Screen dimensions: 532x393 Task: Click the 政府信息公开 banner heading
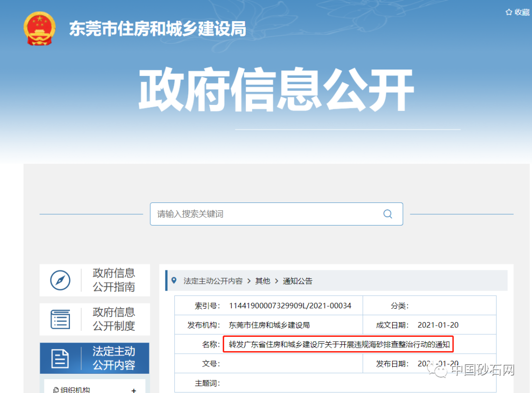[x=276, y=91]
